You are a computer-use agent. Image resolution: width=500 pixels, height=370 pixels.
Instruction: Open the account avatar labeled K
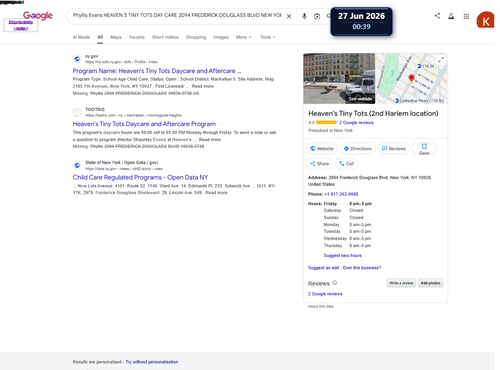coord(485,20)
